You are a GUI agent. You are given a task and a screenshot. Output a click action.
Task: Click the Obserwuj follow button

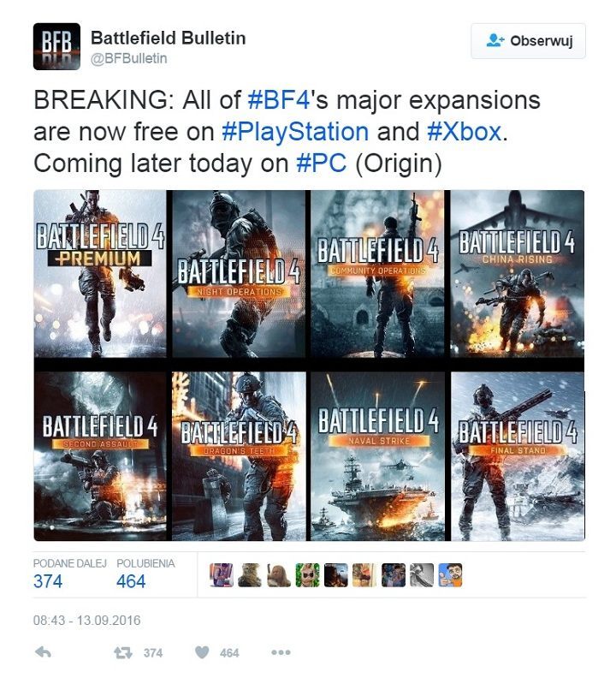(x=528, y=41)
